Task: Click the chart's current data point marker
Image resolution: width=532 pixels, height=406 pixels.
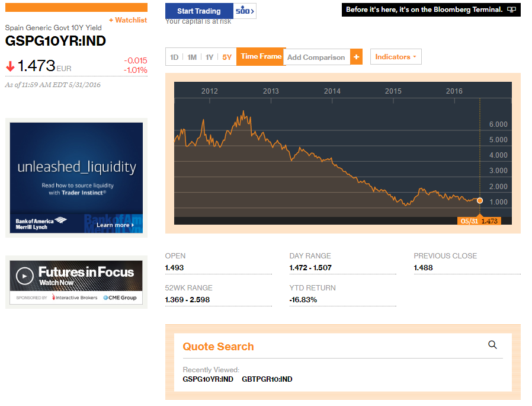Action: [480, 200]
